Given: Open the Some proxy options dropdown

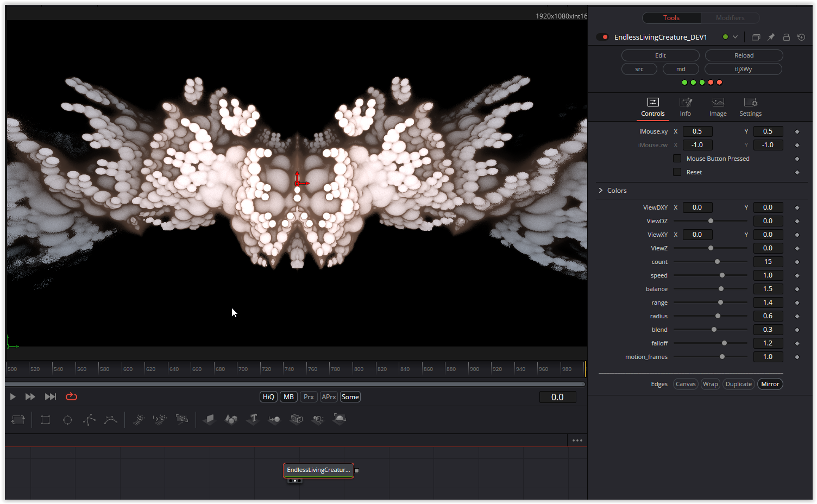Looking at the screenshot, I should pos(350,396).
